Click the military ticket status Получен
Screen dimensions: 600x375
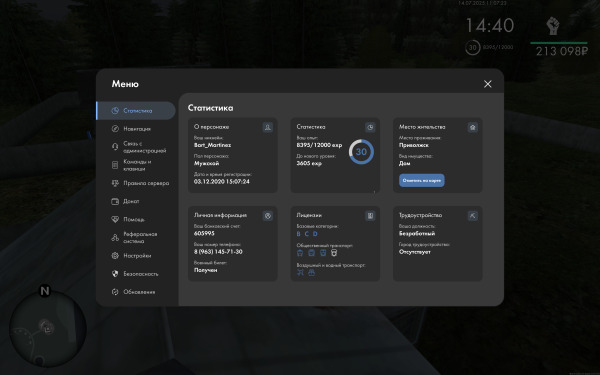tap(205, 270)
